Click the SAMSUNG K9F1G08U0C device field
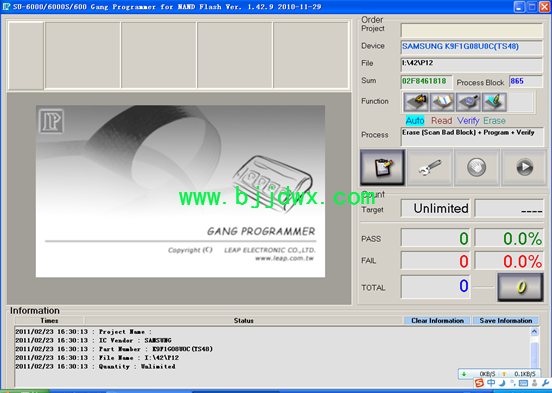 tap(472, 47)
